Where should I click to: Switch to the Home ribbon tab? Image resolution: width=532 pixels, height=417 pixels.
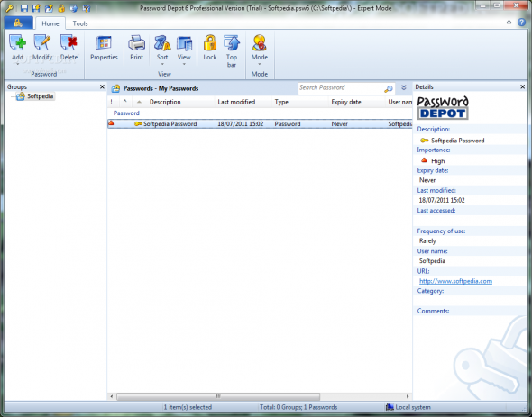[50, 23]
